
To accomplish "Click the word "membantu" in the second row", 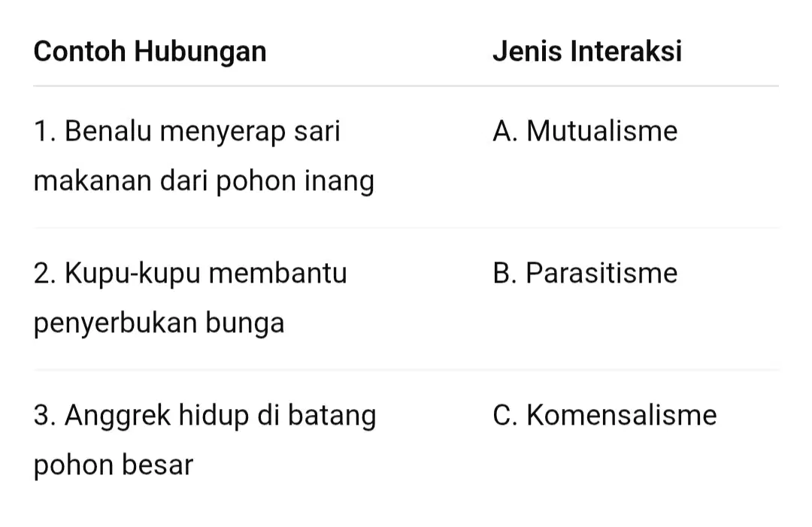I will click(x=277, y=273).
